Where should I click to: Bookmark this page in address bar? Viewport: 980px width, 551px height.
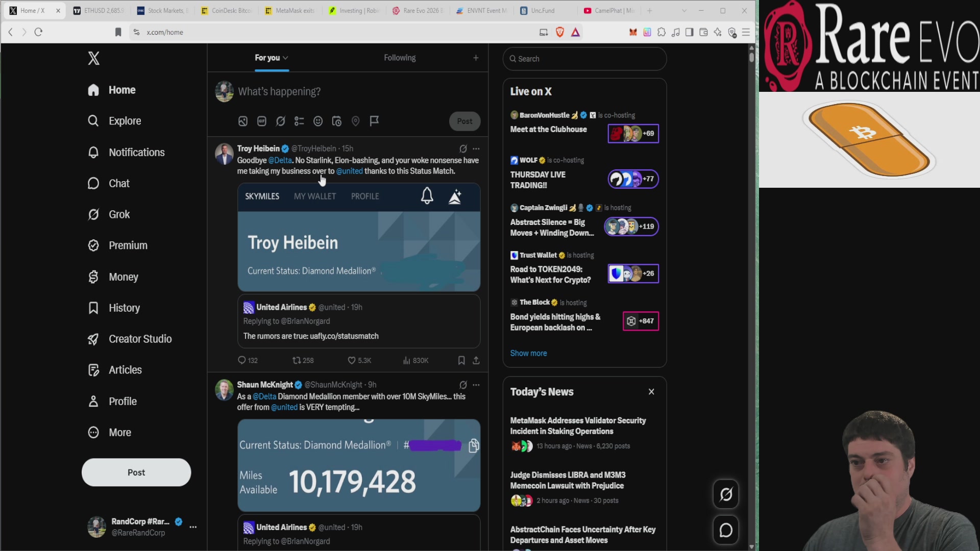tap(118, 32)
